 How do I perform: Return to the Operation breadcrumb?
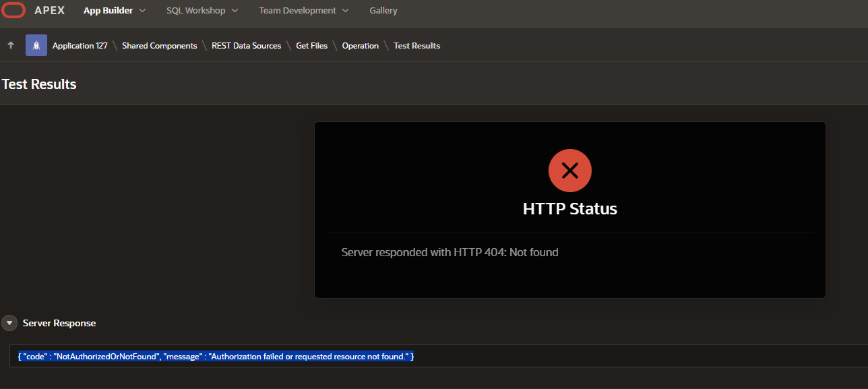tap(360, 46)
